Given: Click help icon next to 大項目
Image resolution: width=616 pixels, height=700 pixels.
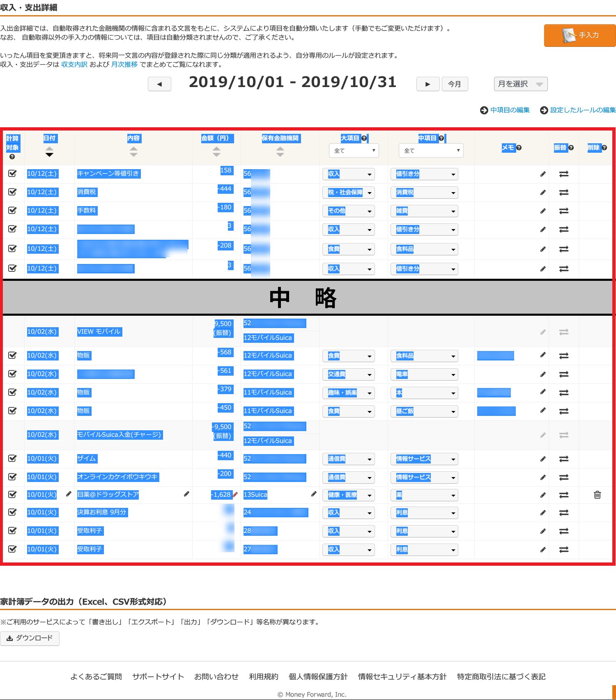Looking at the screenshot, I should pyautogui.click(x=364, y=138).
